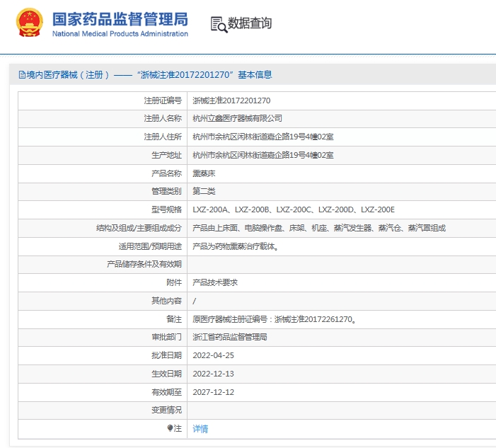Click the 结构及组成/主要组成成分 label
Screen dimensions: 496x448
point(139,228)
